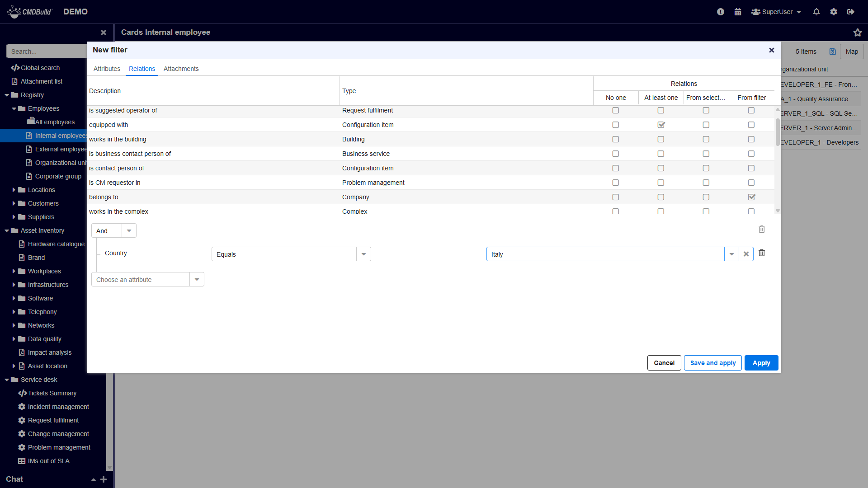This screenshot has height=488, width=868.
Task: Switch to the Attributes tab
Action: tap(107, 69)
